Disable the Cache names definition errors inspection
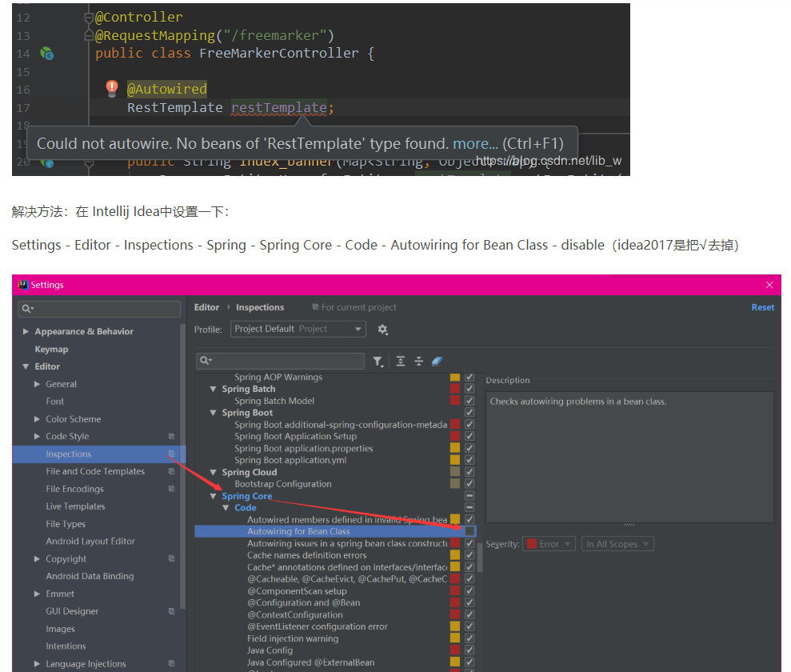Image resolution: width=791 pixels, height=672 pixels. click(x=469, y=554)
